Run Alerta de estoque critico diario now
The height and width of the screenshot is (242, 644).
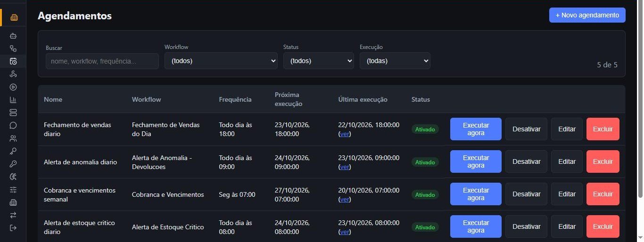(476, 226)
